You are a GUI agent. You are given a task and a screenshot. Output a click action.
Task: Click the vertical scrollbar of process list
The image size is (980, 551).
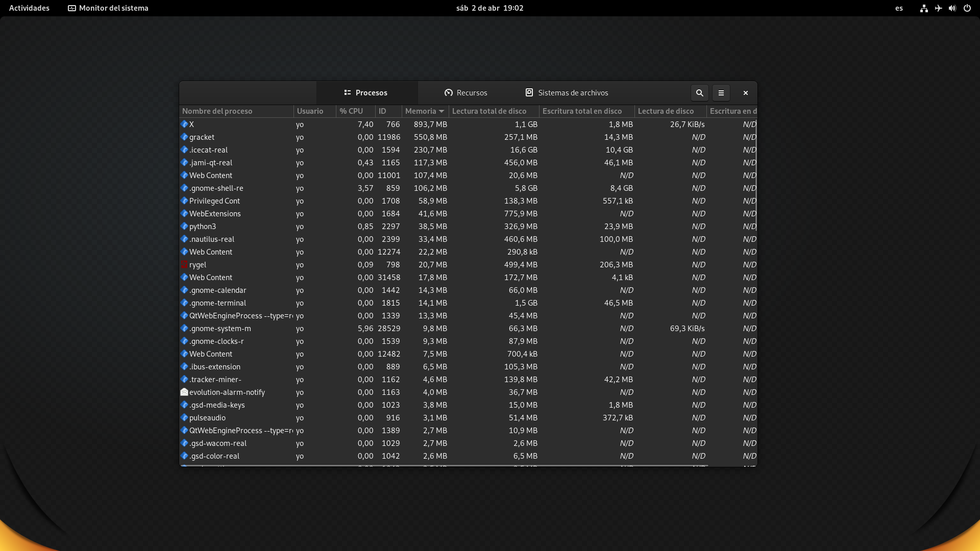pyautogui.click(x=756, y=175)
